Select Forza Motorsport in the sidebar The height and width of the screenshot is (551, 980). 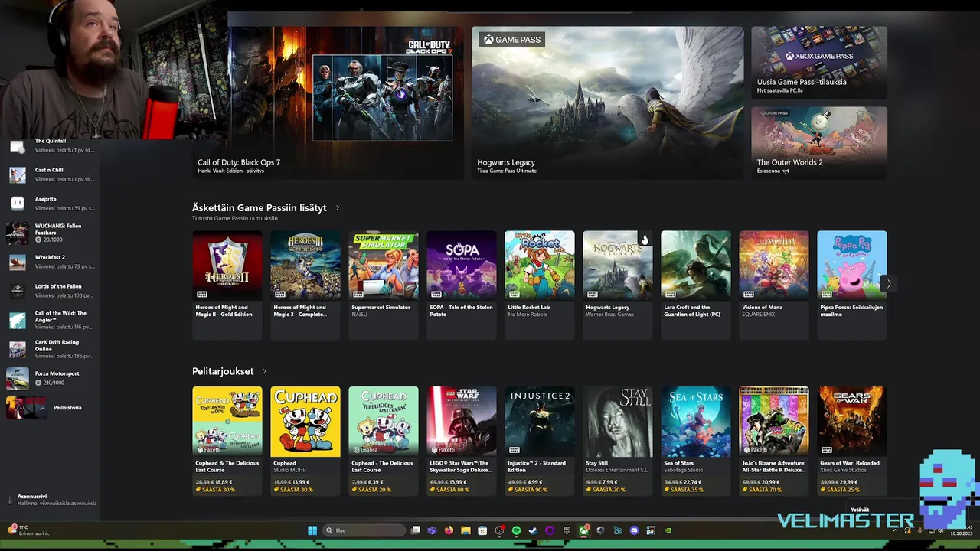(x=51, y=378)
